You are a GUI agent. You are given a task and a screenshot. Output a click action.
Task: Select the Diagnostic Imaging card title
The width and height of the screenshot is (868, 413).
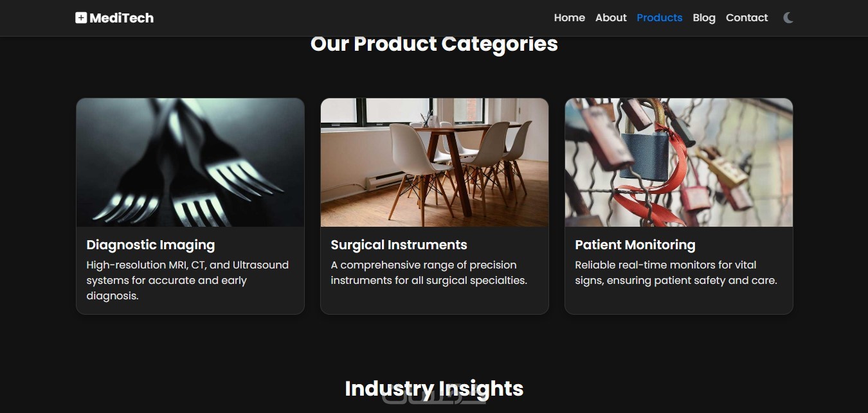click(150, 245)
